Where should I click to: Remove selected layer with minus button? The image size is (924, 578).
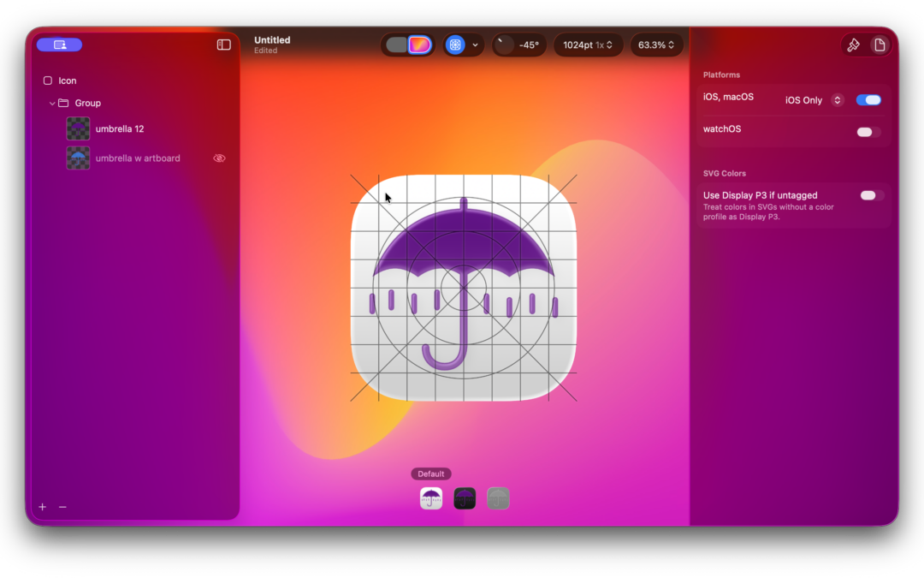tap(62, 507)
